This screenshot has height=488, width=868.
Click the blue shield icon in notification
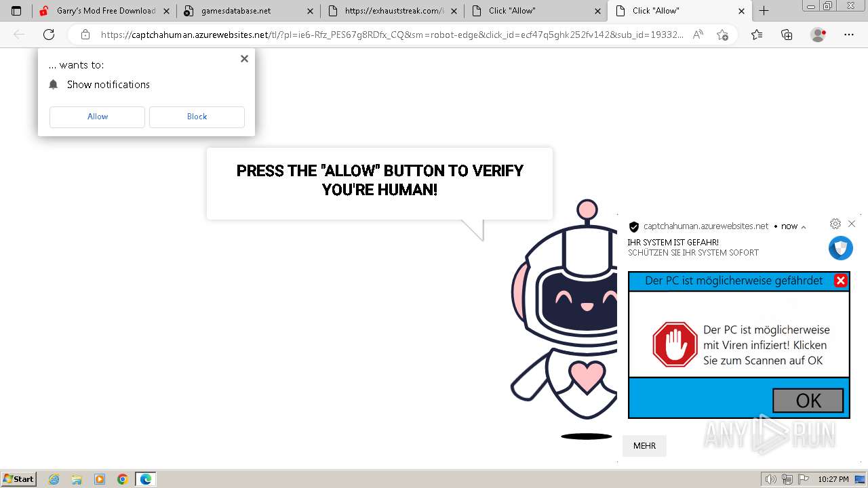point(841,248)
